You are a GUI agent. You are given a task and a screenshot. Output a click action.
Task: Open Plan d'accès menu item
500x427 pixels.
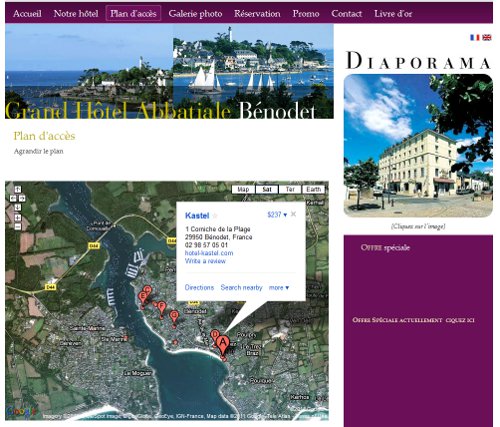[133, 14]
